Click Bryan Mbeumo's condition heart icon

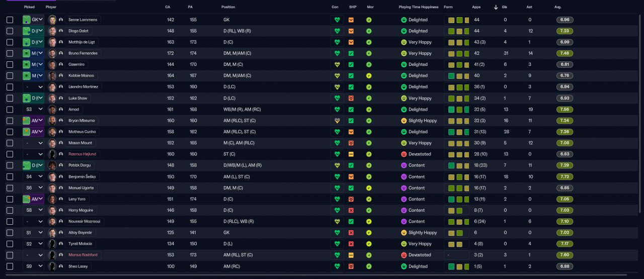pos(337,121)
